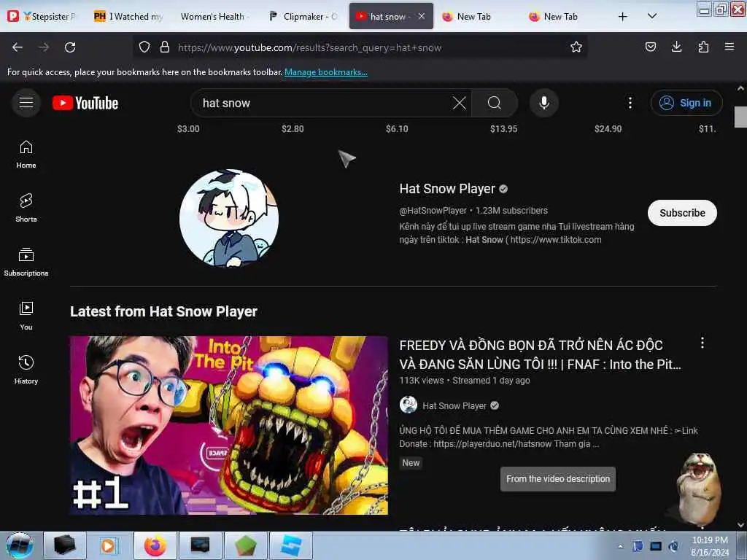Click the Sign in button
Image resolution: width=747 pixels, height=560 pixels.
pyautogui.click(x=686, y=103)
